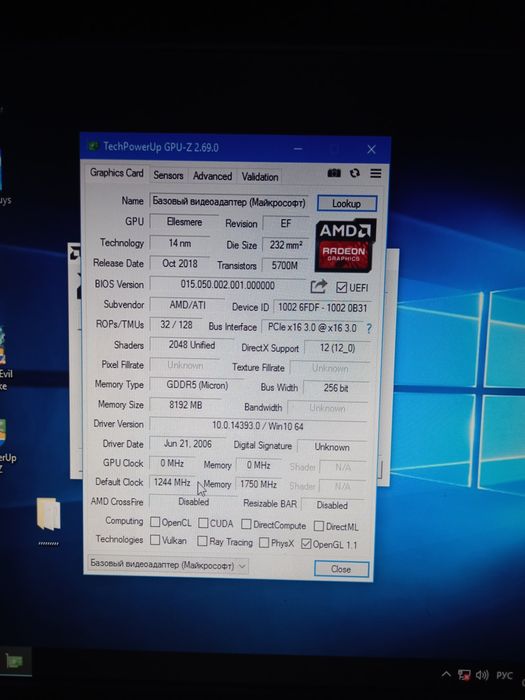Screen dimensions: 525x700
Task: Click the Subvendor value AMD/ATI
Action: click(x=188, y=305)
